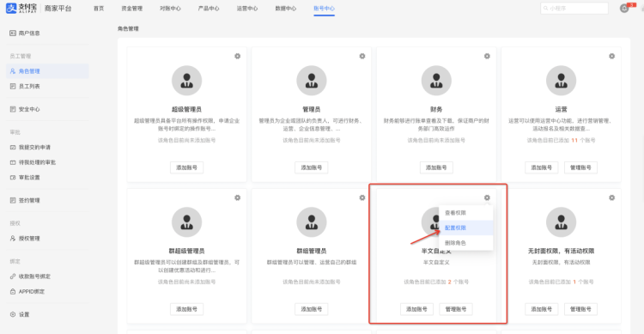Click the 群组管理员 role title
The image size is (644, 334).
click(312, 251)
